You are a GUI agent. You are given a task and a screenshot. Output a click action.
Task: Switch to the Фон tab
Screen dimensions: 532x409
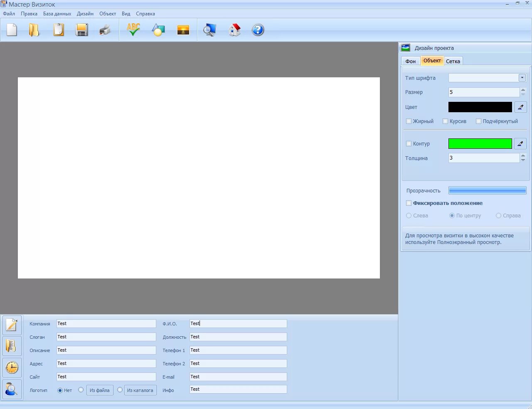[411, 61]
